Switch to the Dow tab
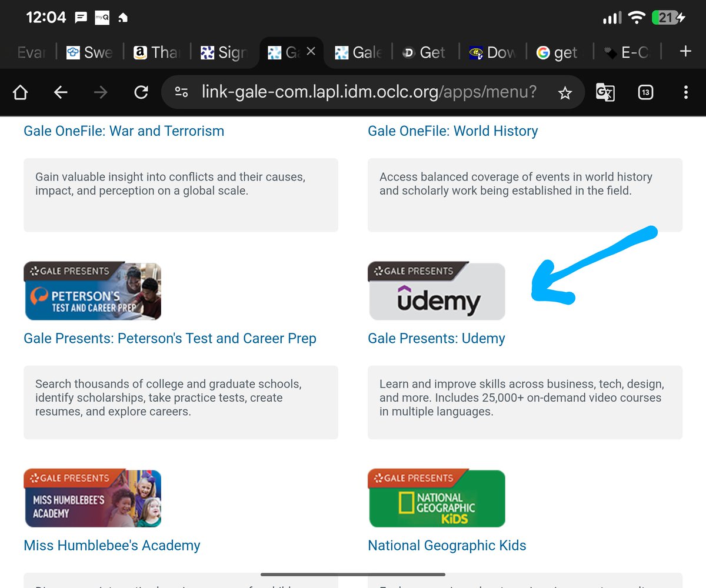Screen dimensions: 706x588 492,52
